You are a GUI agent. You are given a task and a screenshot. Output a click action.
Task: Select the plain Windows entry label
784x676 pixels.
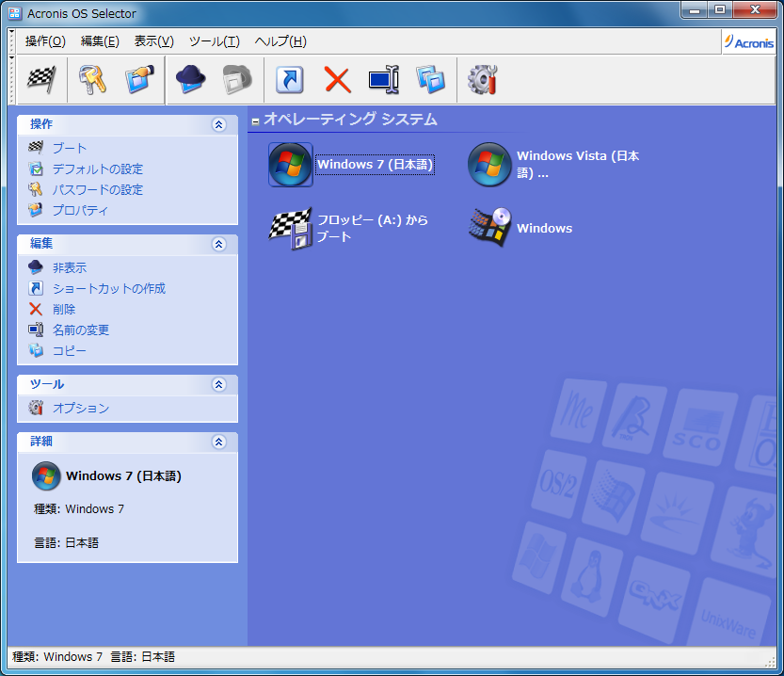tap(545, 229)
